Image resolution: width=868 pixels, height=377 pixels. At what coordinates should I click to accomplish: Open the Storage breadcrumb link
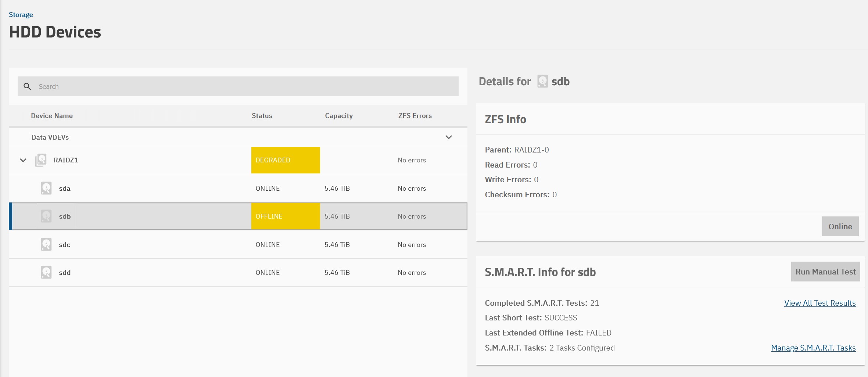pyautogui.click(x=21, y=15)
